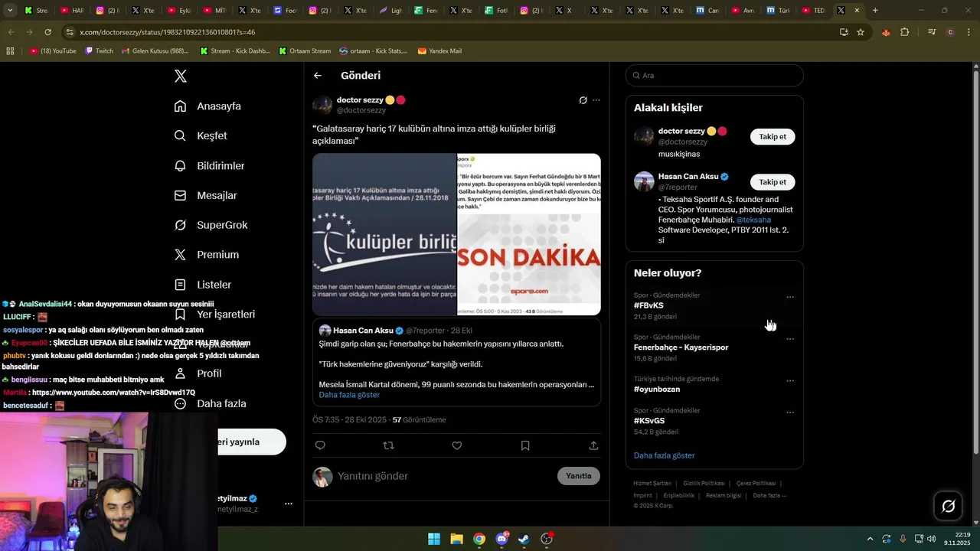This screenshot has width=980, height=551.
Task: Open the SON DAKİKA image
Action: pos(529,234)
